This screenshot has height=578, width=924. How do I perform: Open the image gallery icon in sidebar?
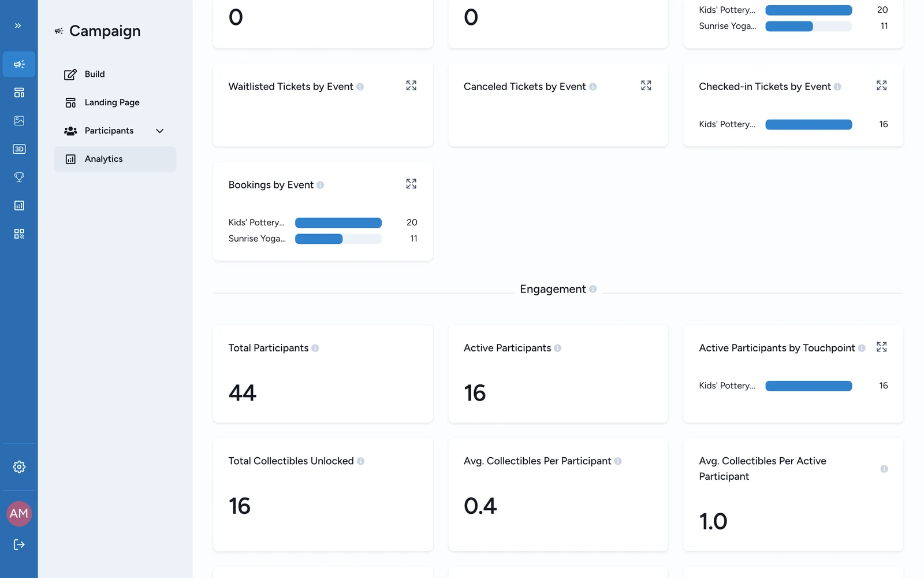19,121
